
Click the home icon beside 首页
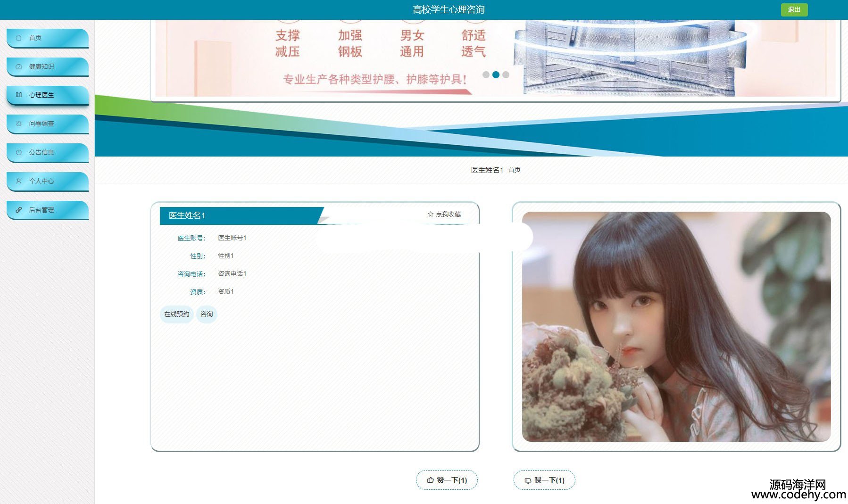click(19, 38)
